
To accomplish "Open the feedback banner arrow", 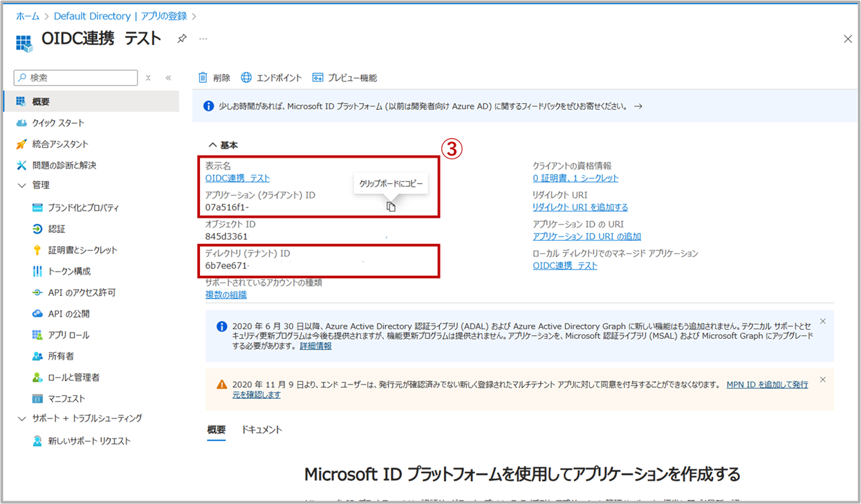I will click(x=638, y=106).
